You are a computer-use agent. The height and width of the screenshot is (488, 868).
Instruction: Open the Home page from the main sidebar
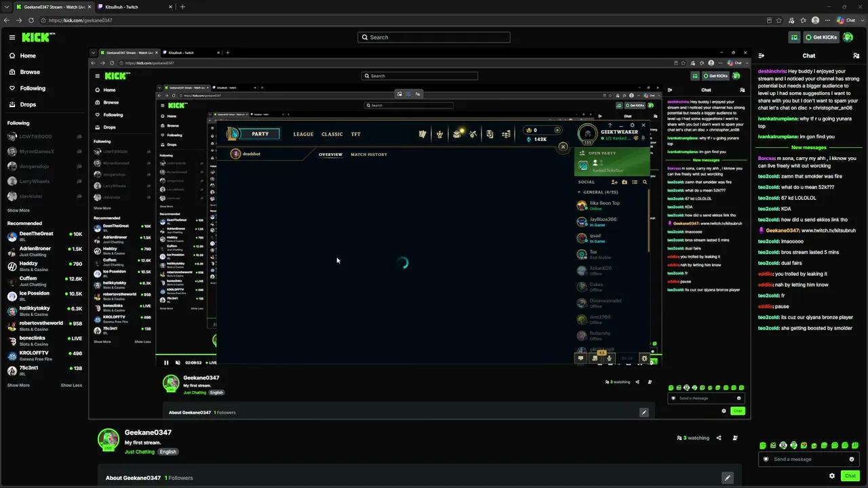click(28, 56)
